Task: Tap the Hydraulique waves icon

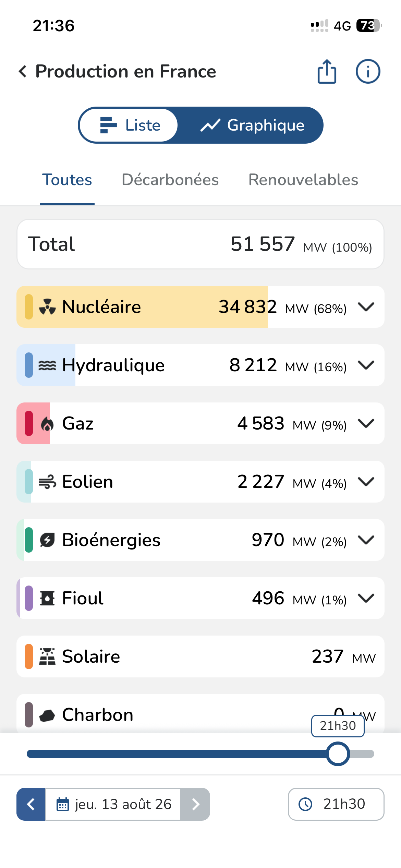Action: 47,365
